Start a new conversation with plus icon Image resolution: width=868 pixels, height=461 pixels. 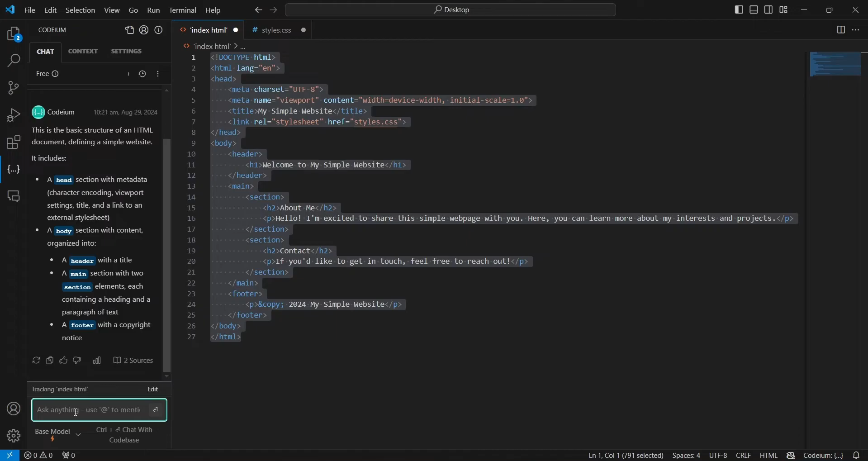(x=128, y=74)
